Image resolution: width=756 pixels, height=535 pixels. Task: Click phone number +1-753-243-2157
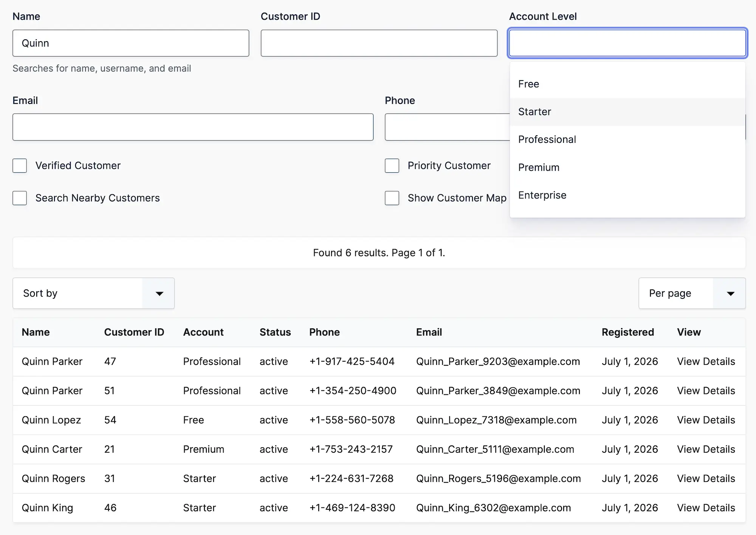(x=351, y=449)
